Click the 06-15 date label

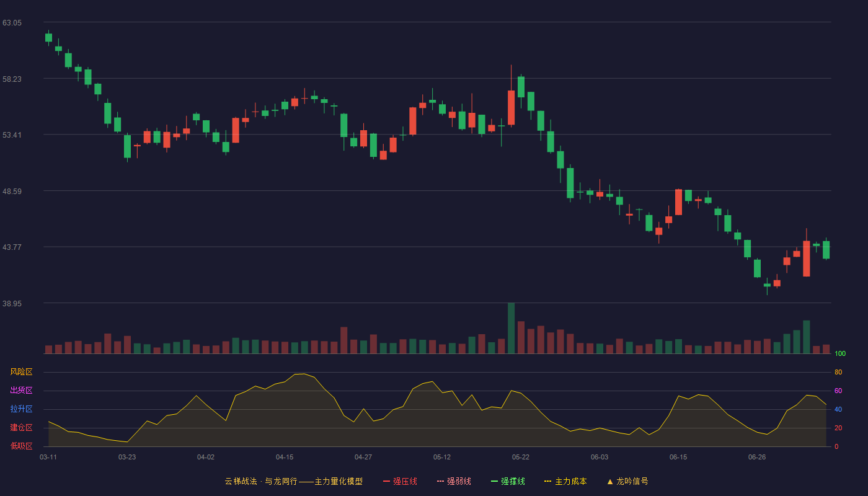pos(678,457)
